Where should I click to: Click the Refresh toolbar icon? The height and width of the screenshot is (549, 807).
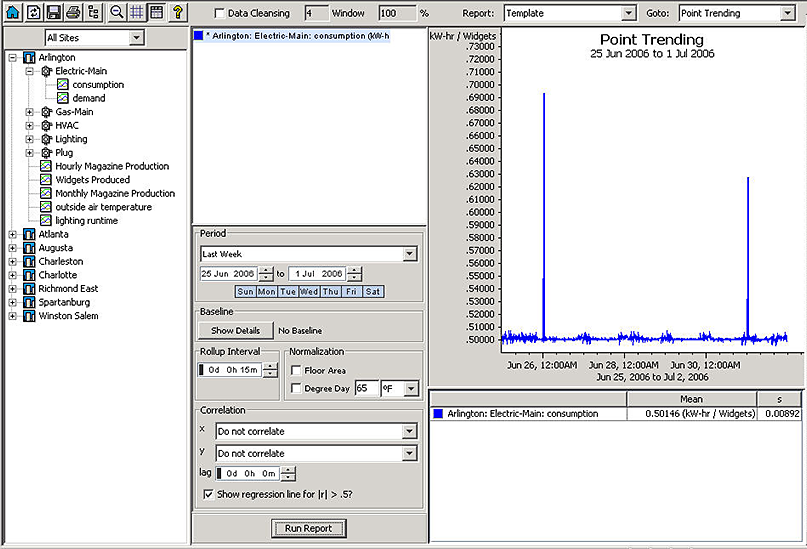click(32, 13)
